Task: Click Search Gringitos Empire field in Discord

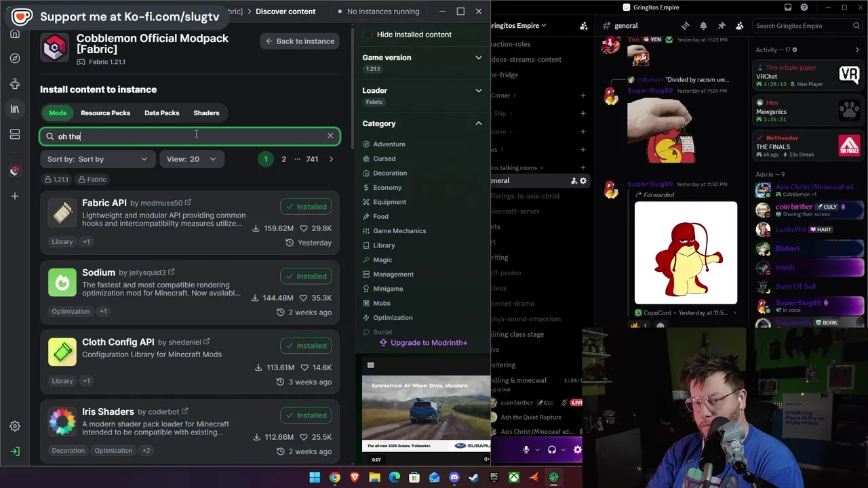Action: [x=808, y=26]
